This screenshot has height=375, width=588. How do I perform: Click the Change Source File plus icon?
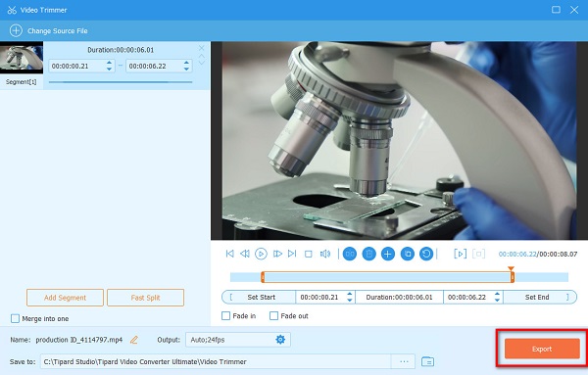pos(16,30)
